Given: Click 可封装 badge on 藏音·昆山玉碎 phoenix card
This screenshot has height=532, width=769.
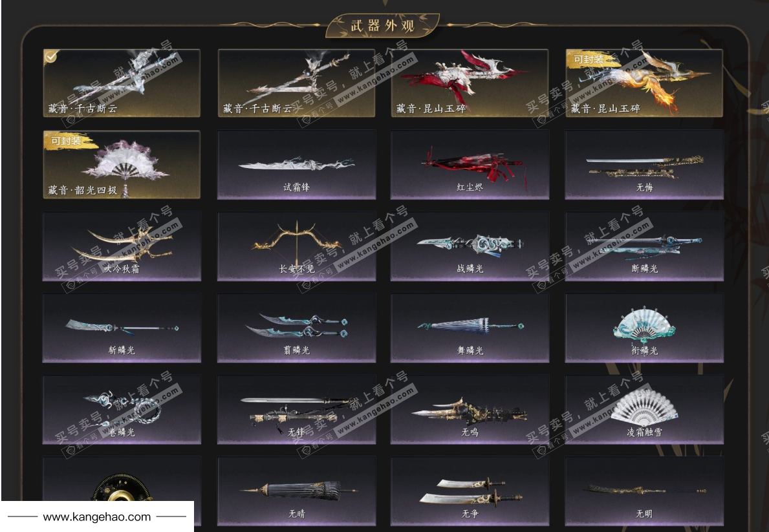Looking at the screenshot, I should tap(588, 59).
